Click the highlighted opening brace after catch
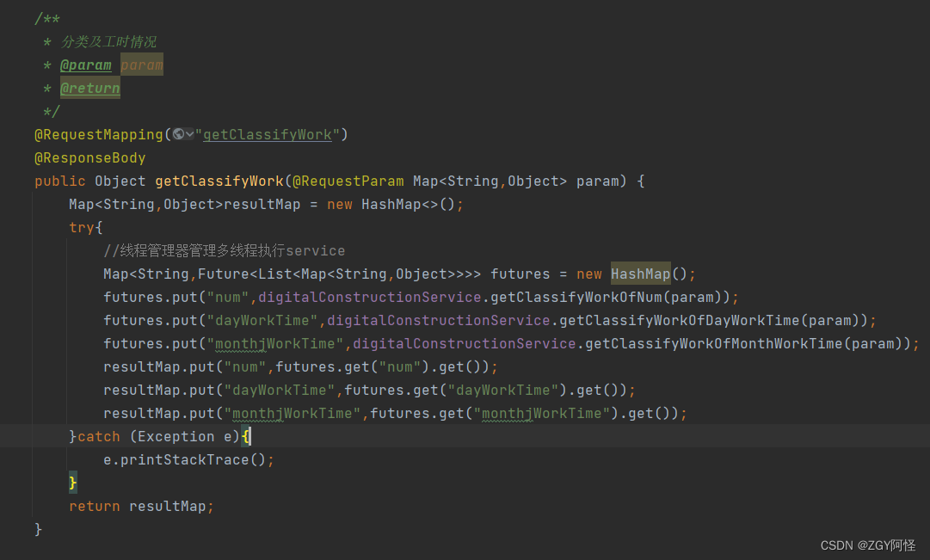This screenshot has width=930, height=560. 245,436
